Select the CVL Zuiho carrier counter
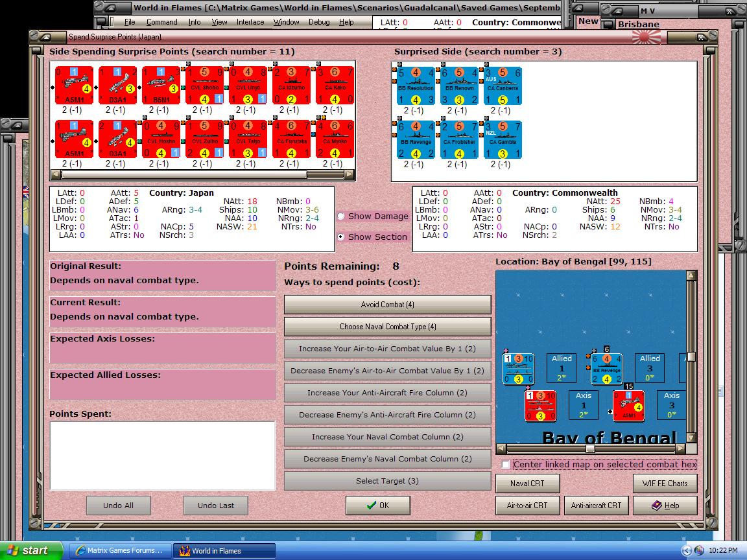The width and height of the screenshot is (747, 560). pos(204,139)
